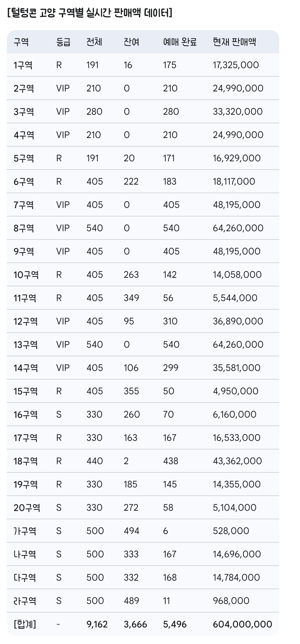Select the 12구역 row label
The height and width of the screenshot is (644, 300).
coord(26,321)
